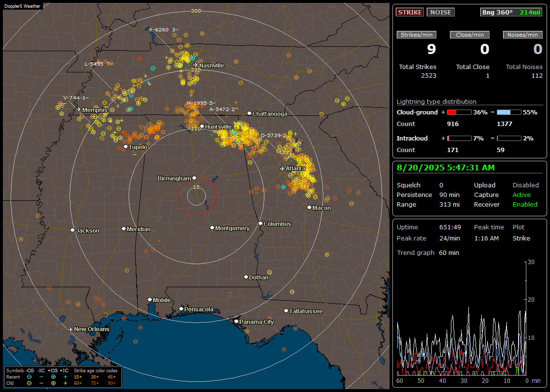
Task: Click the Macon city marker dot
Action: tap(309, 208)
